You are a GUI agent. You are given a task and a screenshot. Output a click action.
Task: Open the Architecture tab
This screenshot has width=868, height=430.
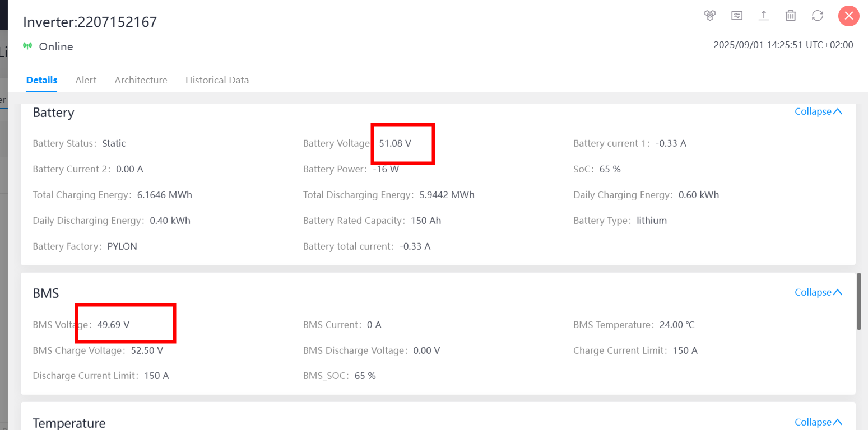pyautogui.click(x=141, y=80)
